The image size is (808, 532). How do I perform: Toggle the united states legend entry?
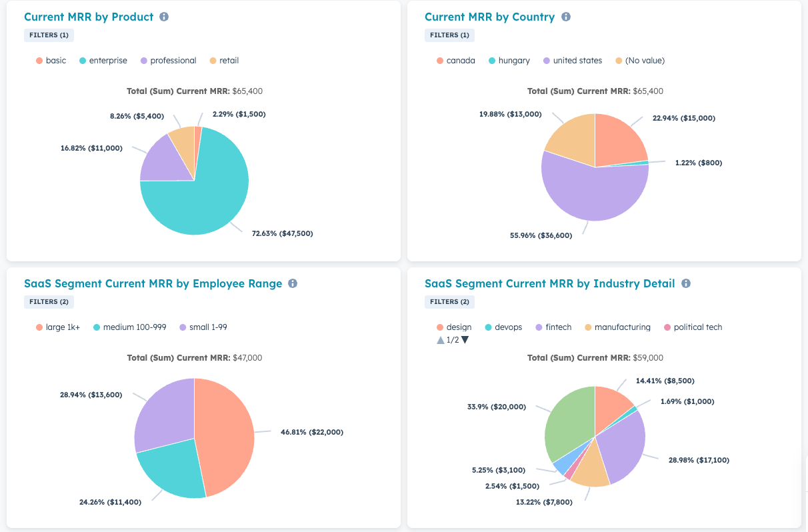coord(573,61)
